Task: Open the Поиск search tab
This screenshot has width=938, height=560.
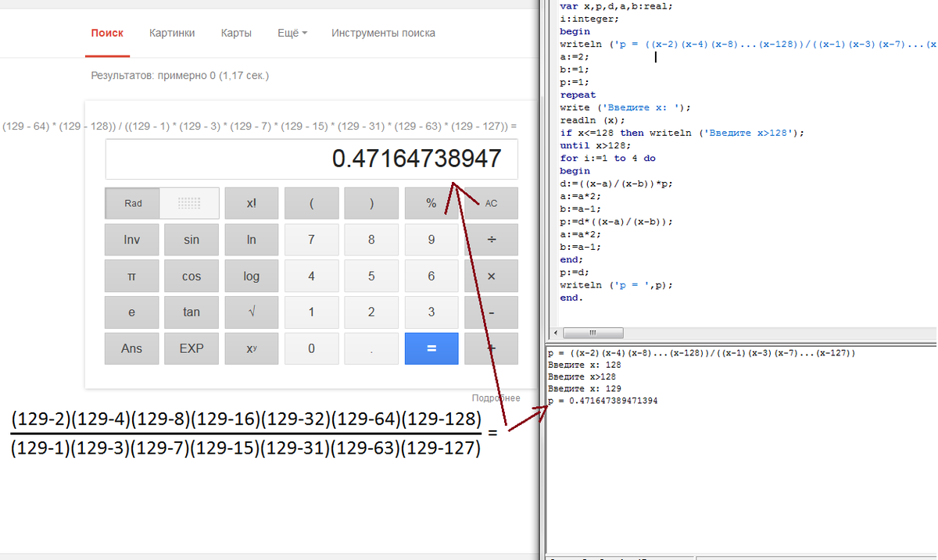Action: 107,34
